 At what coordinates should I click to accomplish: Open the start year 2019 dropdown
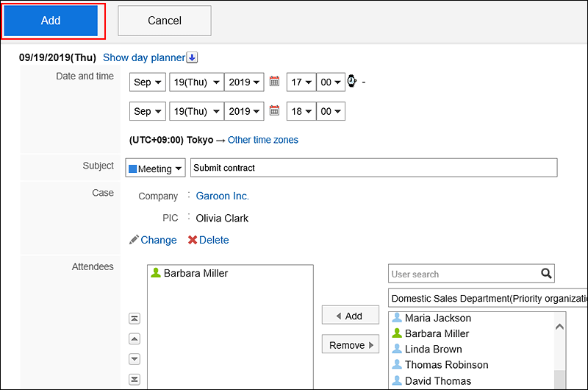tap(244, 82)
